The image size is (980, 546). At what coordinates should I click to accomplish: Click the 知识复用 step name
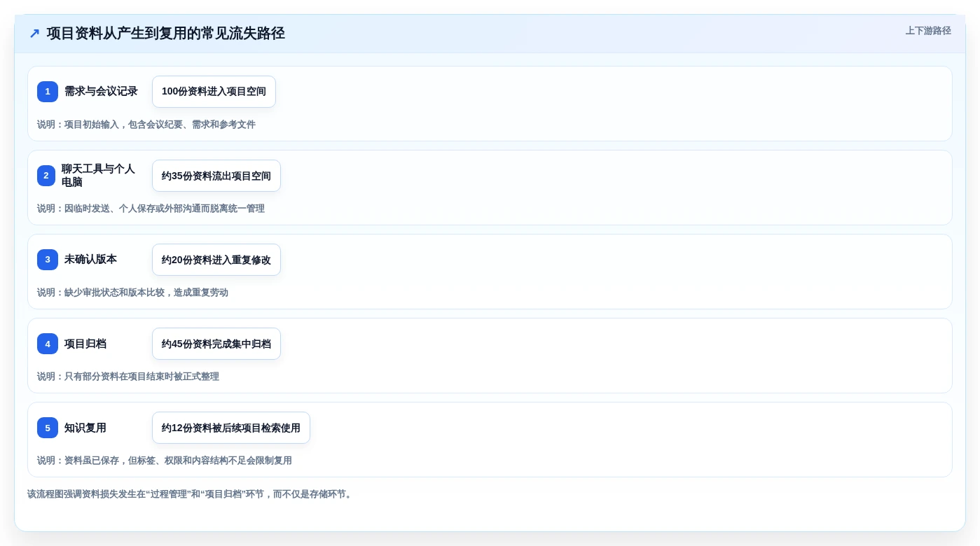85,428
